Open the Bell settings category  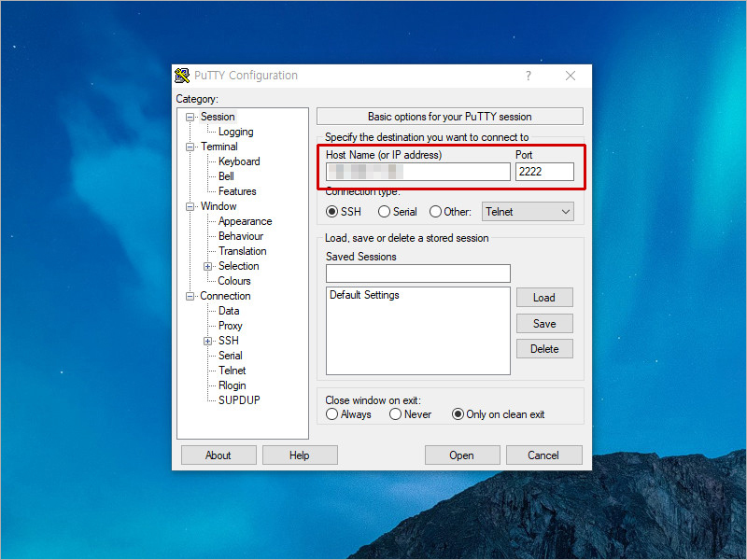(226, 176)
